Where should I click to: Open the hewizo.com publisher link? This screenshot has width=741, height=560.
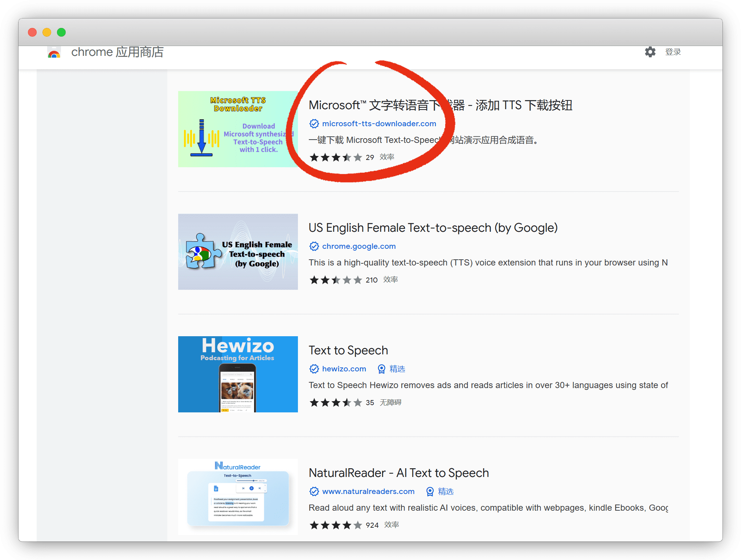344,369
